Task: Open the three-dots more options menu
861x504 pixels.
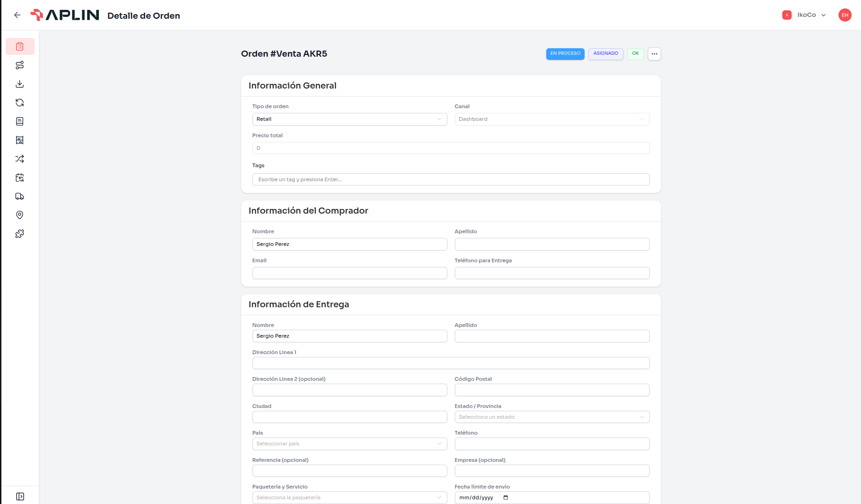Action: click(654, 54)
